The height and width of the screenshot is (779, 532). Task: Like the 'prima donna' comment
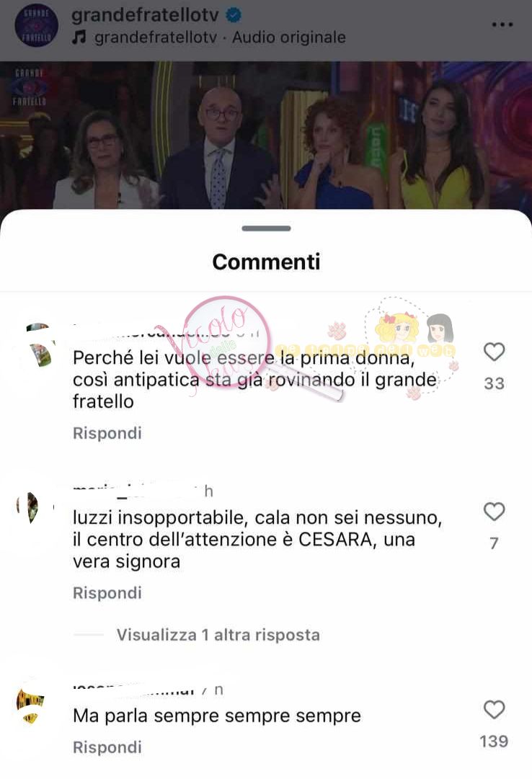[x=495, y=352]
